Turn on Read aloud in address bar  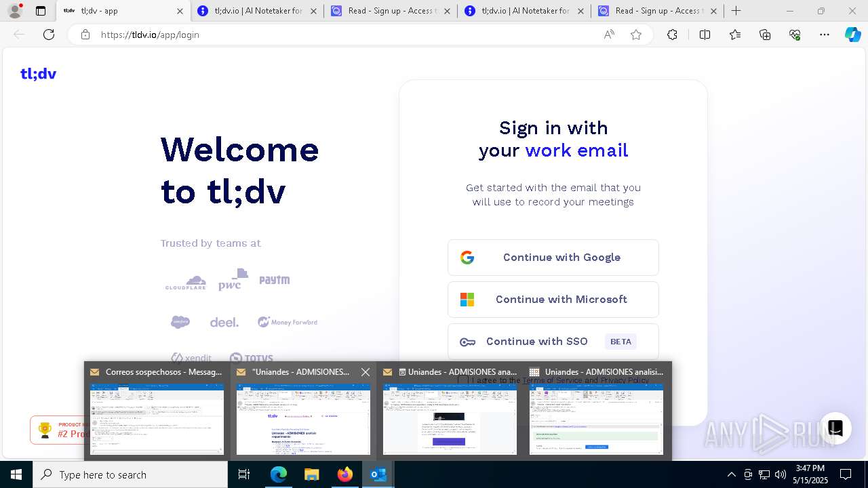(609, 35)
